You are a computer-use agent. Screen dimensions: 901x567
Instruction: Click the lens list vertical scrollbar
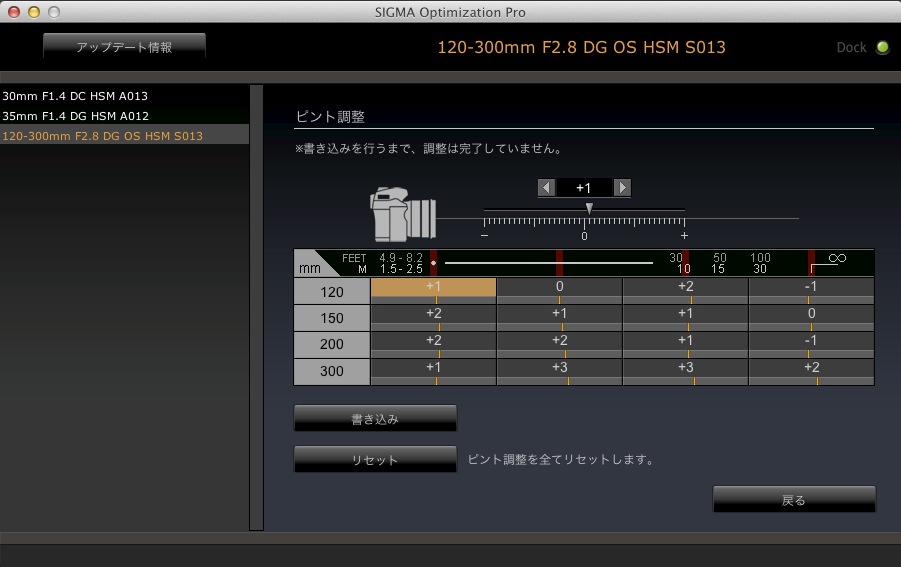click(x=256, y=307)
